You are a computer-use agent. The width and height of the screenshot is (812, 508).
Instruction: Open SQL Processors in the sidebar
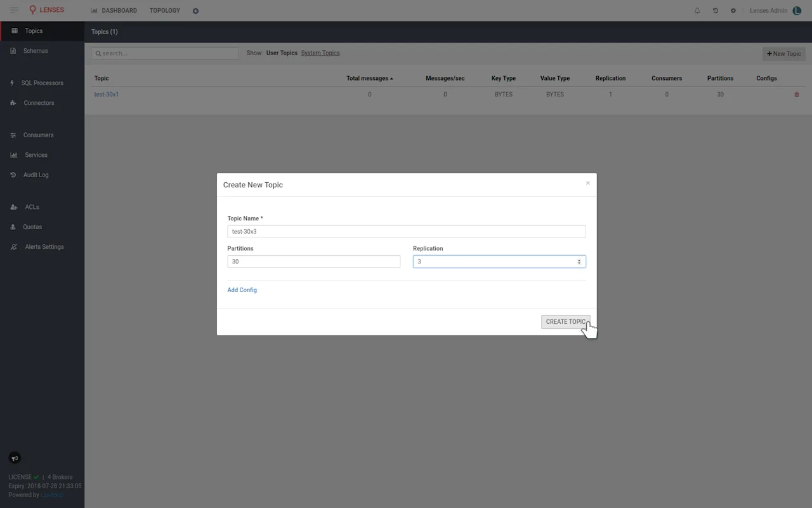(42, 83)
